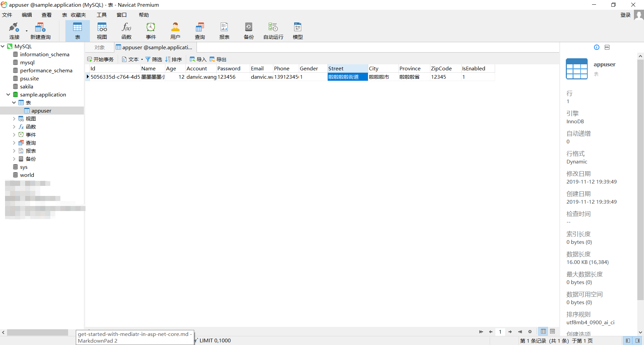Toggle the right information pane button
Screen dimensions: 644x345
coord(638,341)
